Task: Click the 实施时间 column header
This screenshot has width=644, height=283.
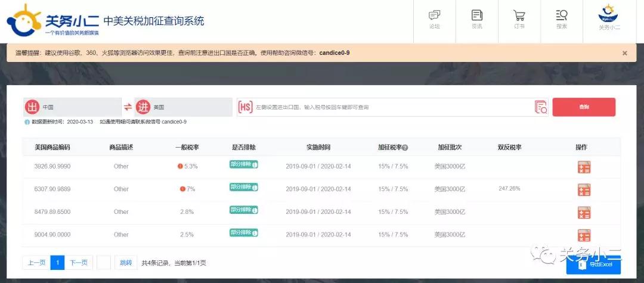Action: [x=318, y=147]
